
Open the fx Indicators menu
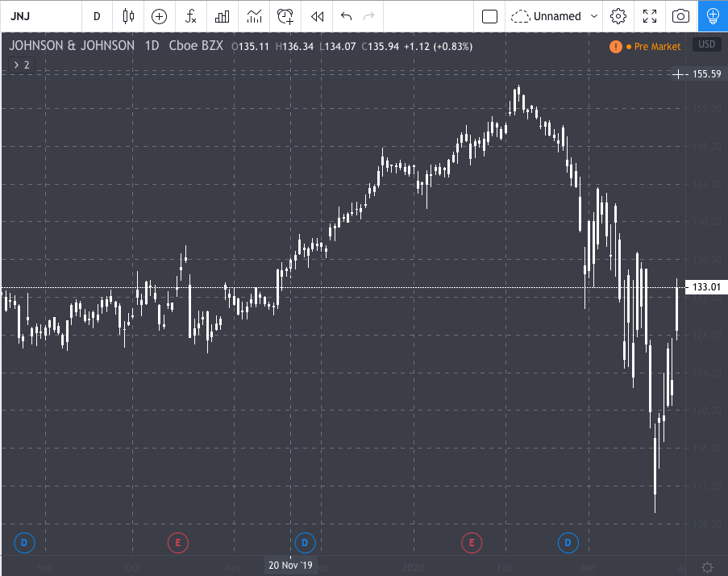(x=191, y=16)
